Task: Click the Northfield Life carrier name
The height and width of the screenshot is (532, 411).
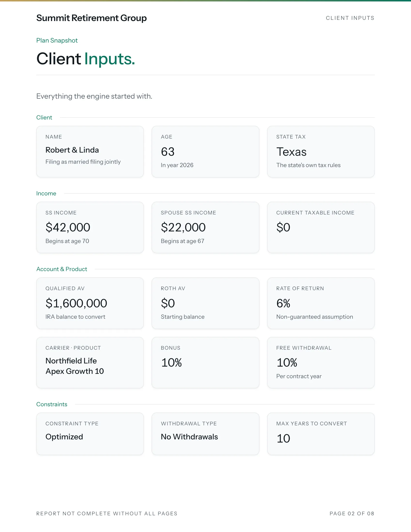Action: pos(71,361)
